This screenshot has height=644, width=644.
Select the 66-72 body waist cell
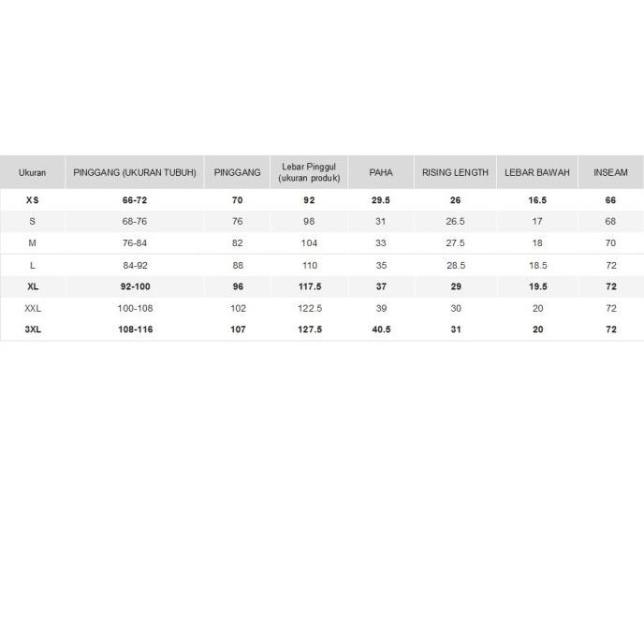pos(135,200)
